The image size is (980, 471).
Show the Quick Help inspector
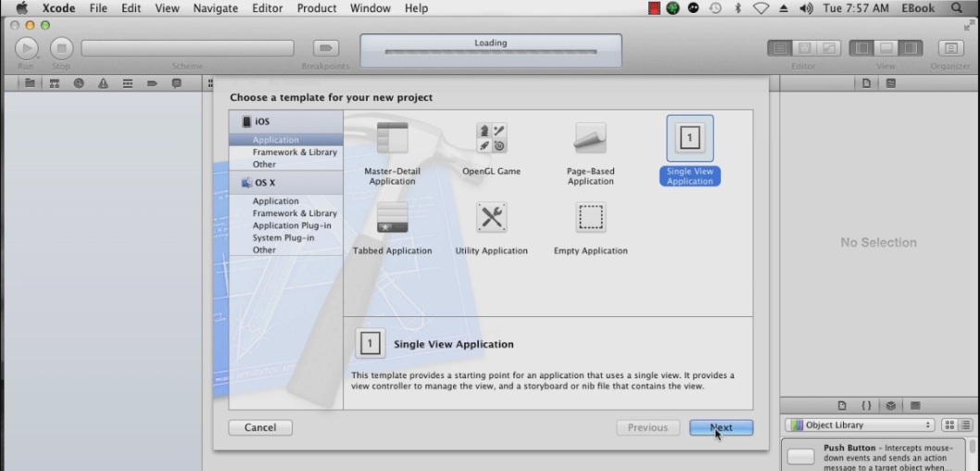(891, 83)
